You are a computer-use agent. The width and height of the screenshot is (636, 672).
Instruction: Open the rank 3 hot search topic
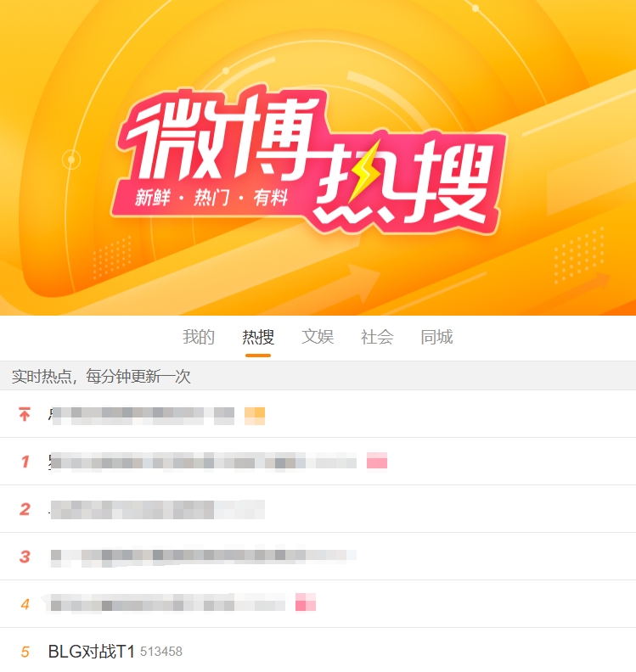tap(202, 557)
